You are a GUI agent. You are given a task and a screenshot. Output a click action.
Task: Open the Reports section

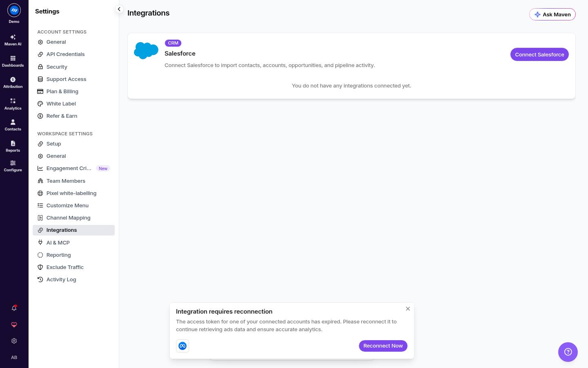tap(13, 146)
